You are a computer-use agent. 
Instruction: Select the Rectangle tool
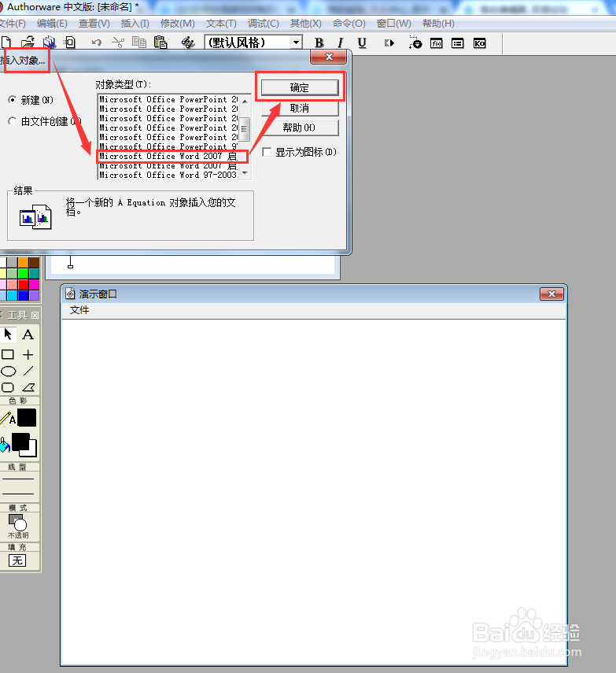click(8, 354)
